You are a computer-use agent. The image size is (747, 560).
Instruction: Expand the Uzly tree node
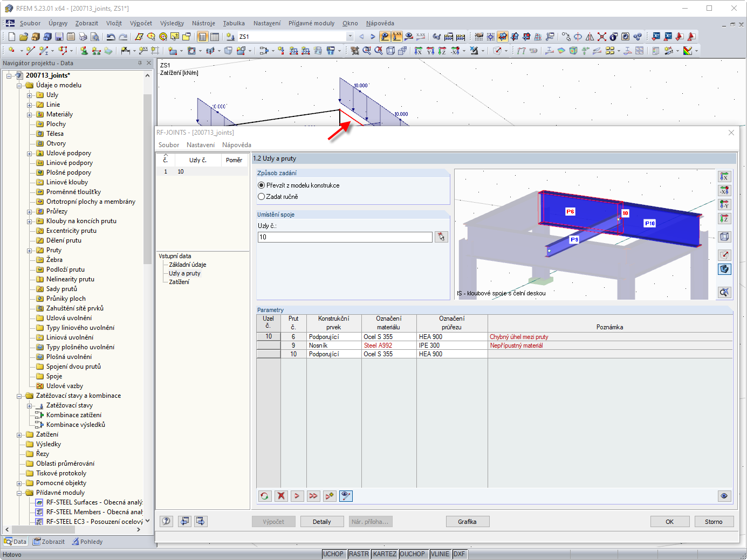pos(30,95)
